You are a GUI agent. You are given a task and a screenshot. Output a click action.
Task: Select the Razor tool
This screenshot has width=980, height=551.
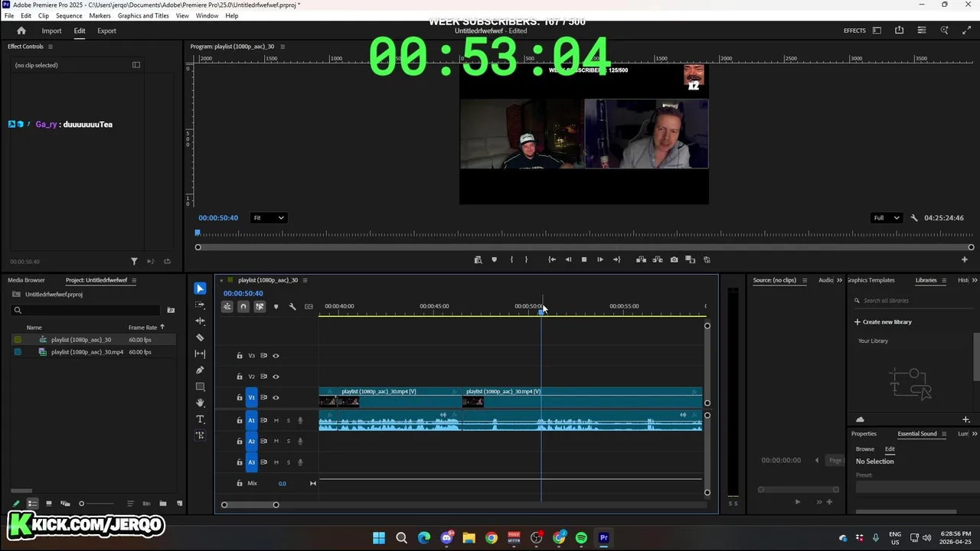(x=200, y=337)
